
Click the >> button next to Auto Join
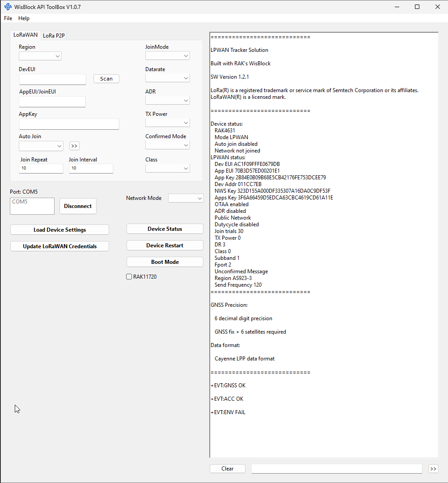coord(74,146)
